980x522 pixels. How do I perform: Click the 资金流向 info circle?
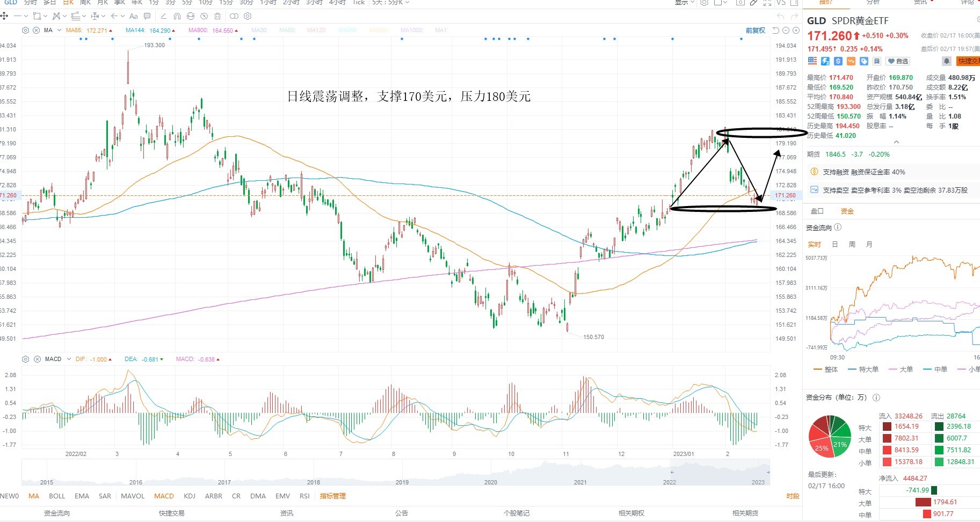pos(838,227)
